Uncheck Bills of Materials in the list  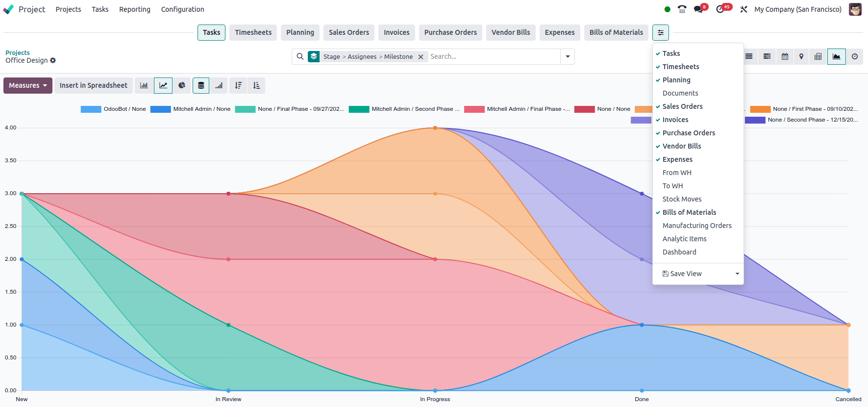point(689,212)
